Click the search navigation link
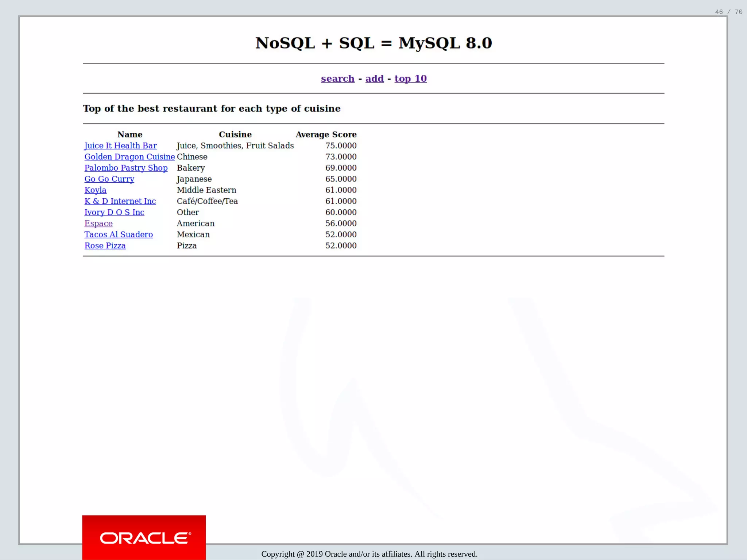Image resolution: width=747 pixels, height=560 pixels. coord(337,78)
